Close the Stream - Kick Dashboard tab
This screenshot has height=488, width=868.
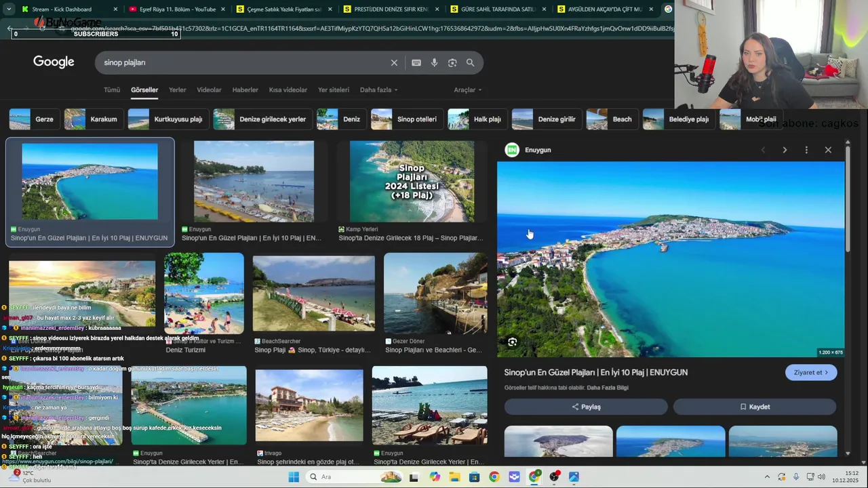(115, 9)
